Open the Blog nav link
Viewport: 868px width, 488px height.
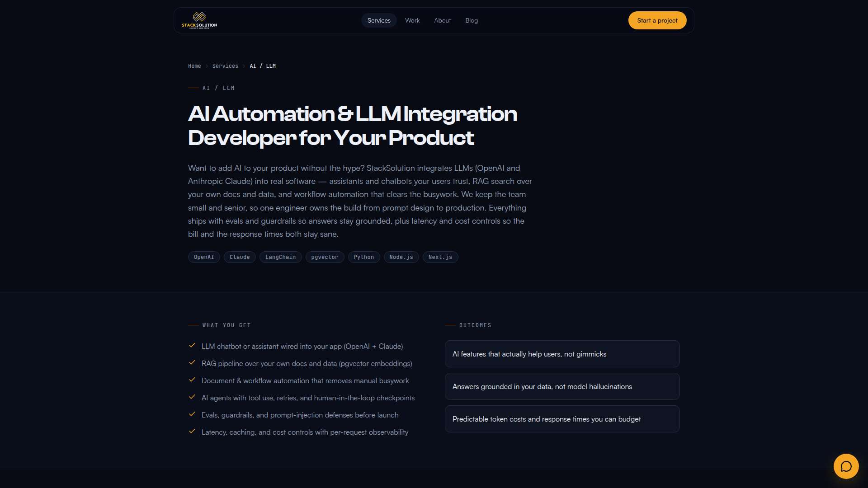click(x=472, y=20)
